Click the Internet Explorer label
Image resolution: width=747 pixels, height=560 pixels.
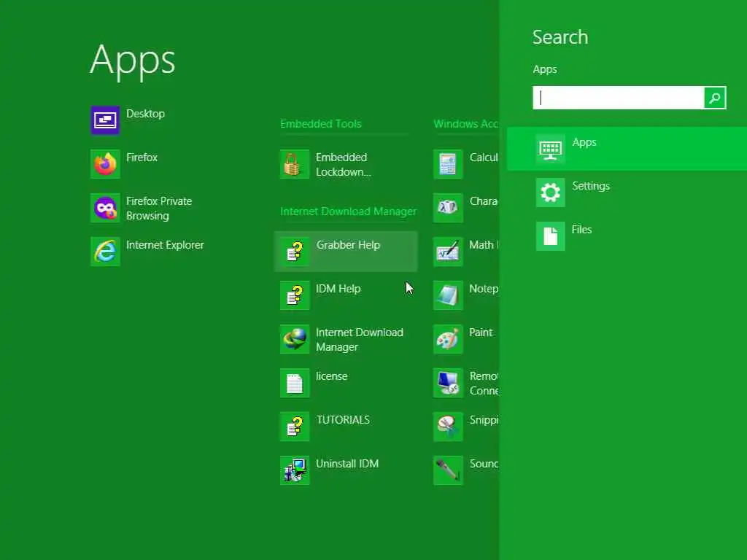tap(165, 245)
